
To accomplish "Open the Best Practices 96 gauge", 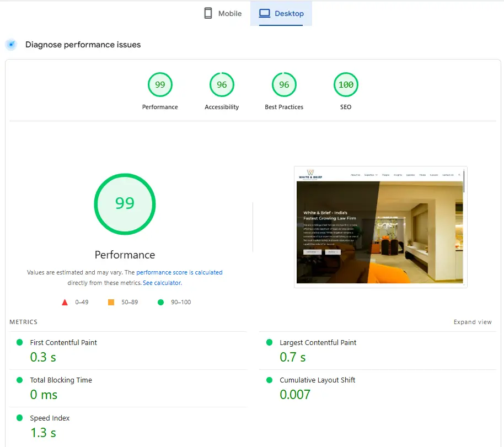I will [x=284, y=84].
